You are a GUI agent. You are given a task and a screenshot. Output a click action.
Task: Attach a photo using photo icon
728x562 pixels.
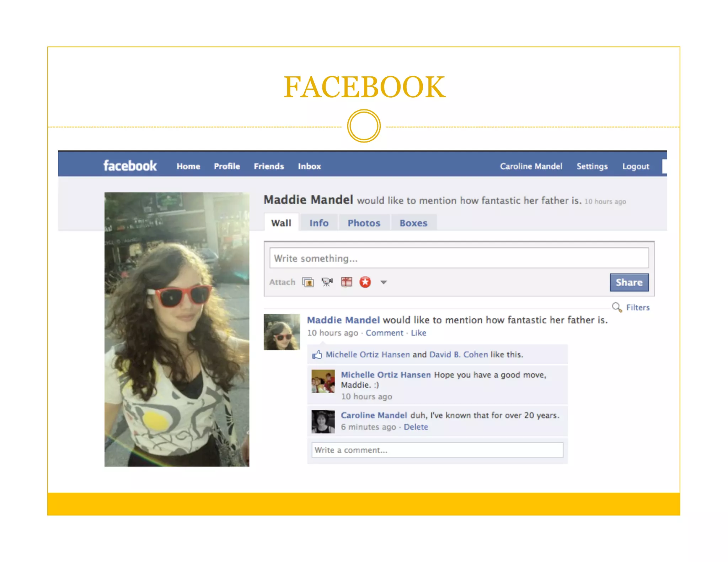point(308,282)
